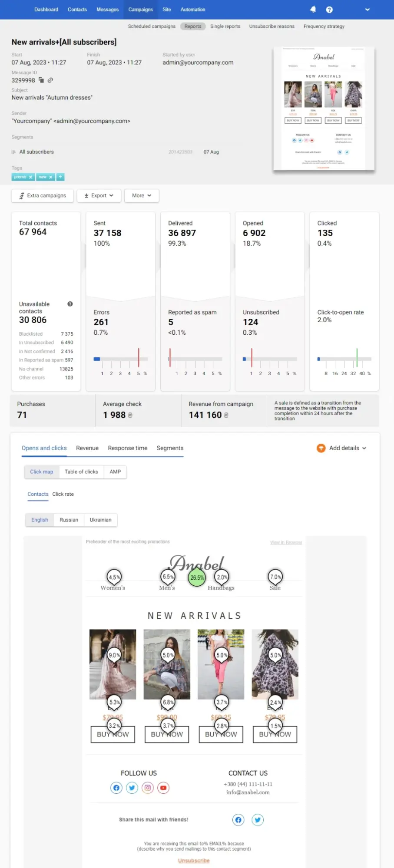Switch language to Russian
Viewport: 394px width, 868px height.
69,520
